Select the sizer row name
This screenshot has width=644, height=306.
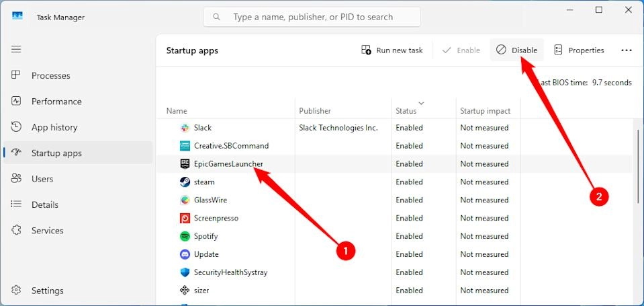point(201,291)
